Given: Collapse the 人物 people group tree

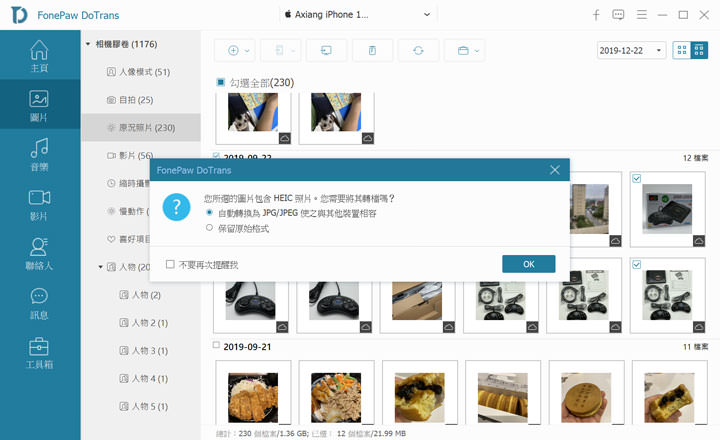Looking at the screenshot, I should click(x=101, y=267).
